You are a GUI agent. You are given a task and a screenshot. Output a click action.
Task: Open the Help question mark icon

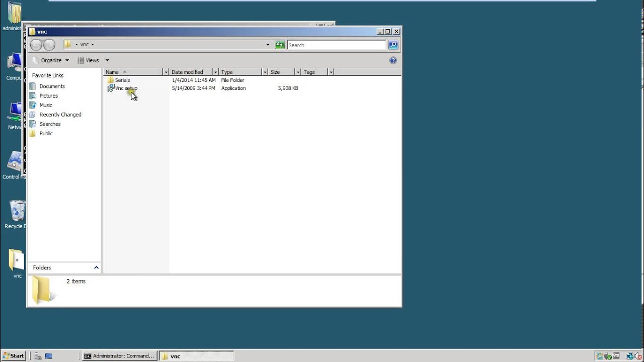(x=393, y=60)
